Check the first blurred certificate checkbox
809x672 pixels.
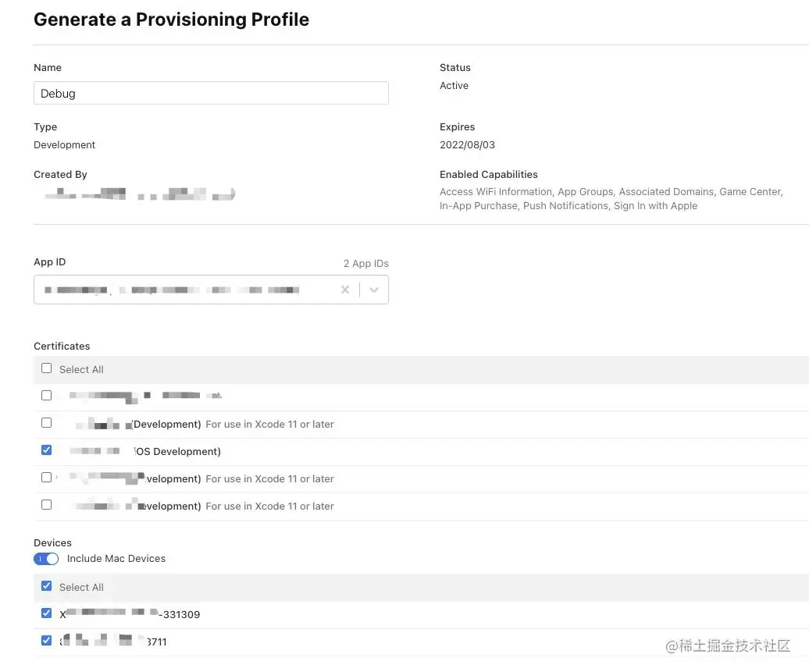click(46, 395)
